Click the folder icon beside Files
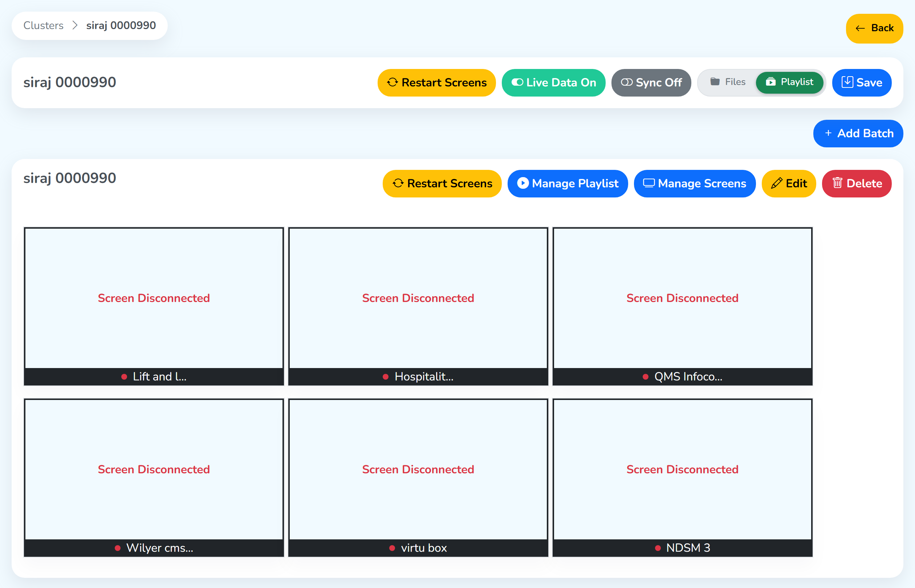 tap(715, 82)
